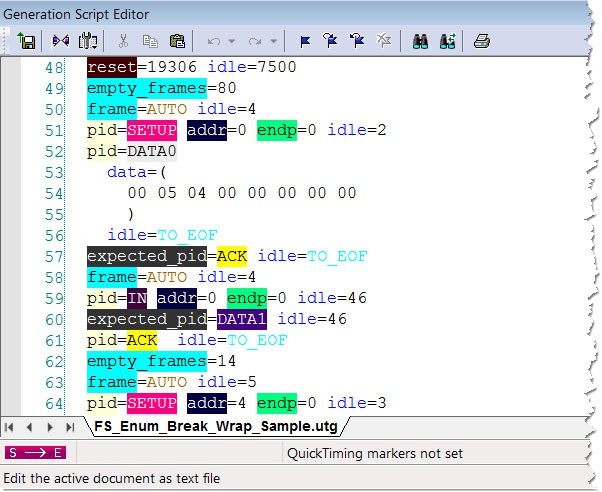Print script with printer icon
The image size is (602, 492).
pos(482,41)
